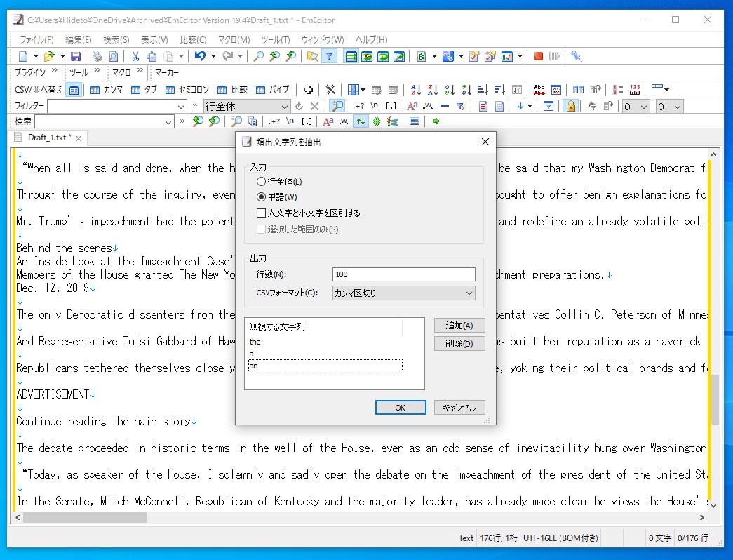Click the lock icon in filter toolbar
Image resolution: width=733 pixels, height=560 pixels.
click(x=570, y=106)
